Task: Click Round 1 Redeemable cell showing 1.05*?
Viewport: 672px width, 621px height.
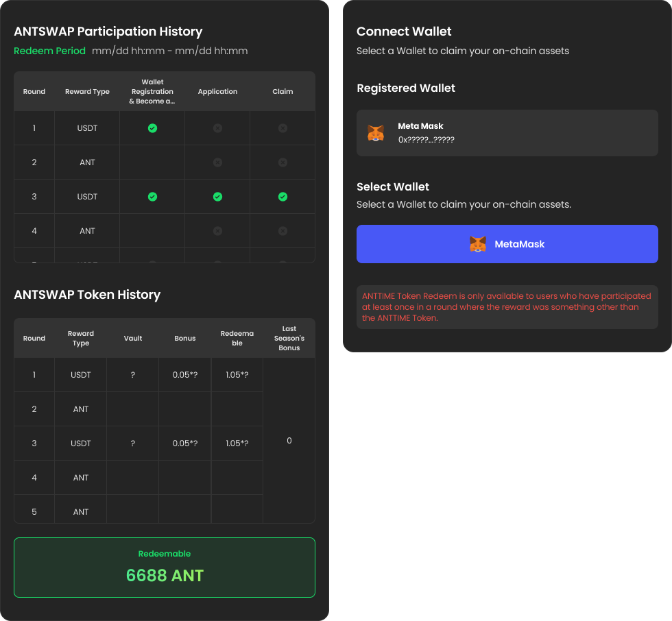Action: [237, 375]
